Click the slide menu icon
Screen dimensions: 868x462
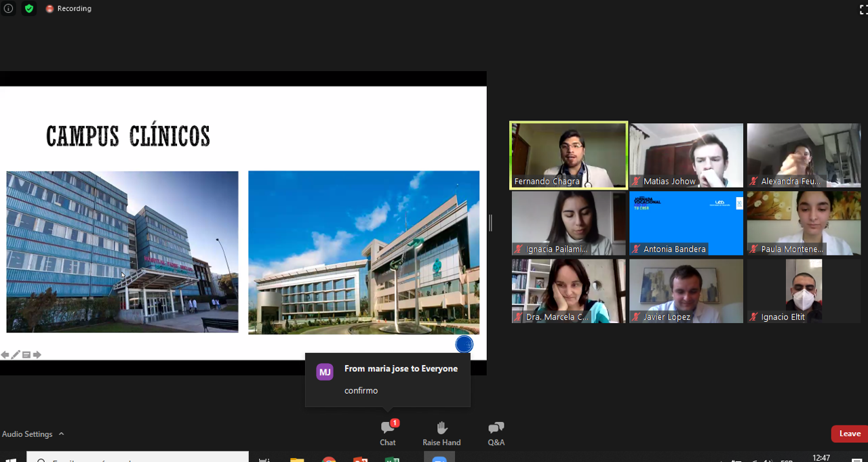26,355
